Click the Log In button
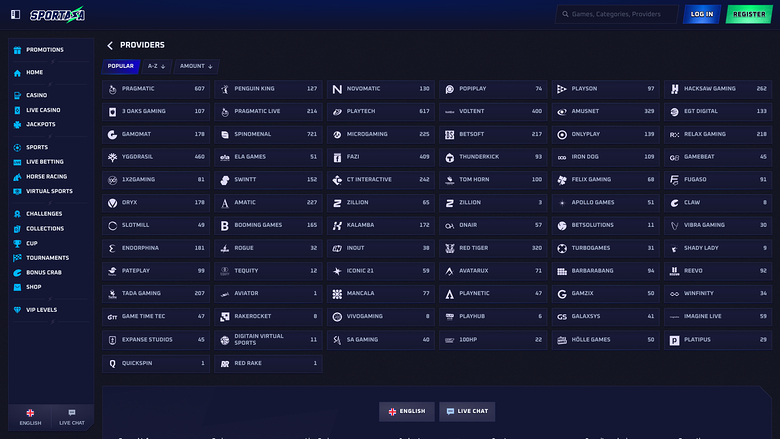780x439 pixels. click(701, 14)
